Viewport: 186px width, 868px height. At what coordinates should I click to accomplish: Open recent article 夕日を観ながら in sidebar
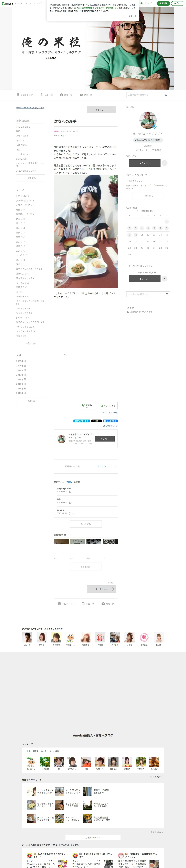(23, 127)
